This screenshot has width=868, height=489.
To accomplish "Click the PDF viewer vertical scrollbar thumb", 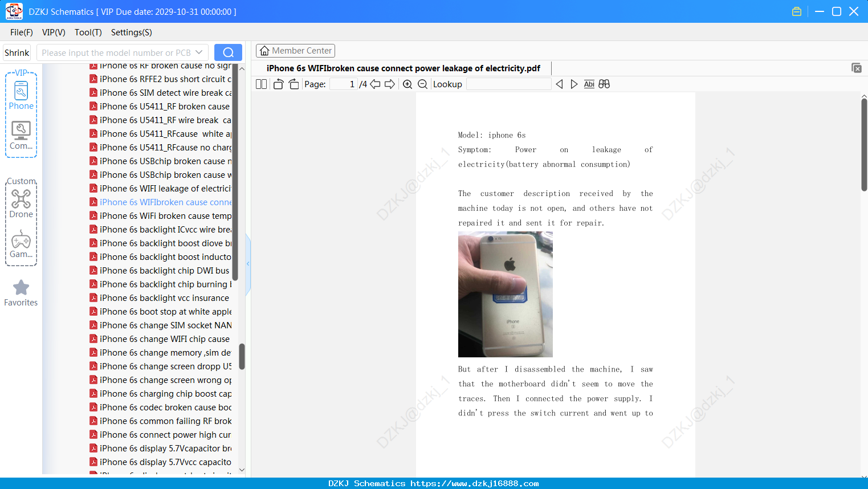I will 864,145.
